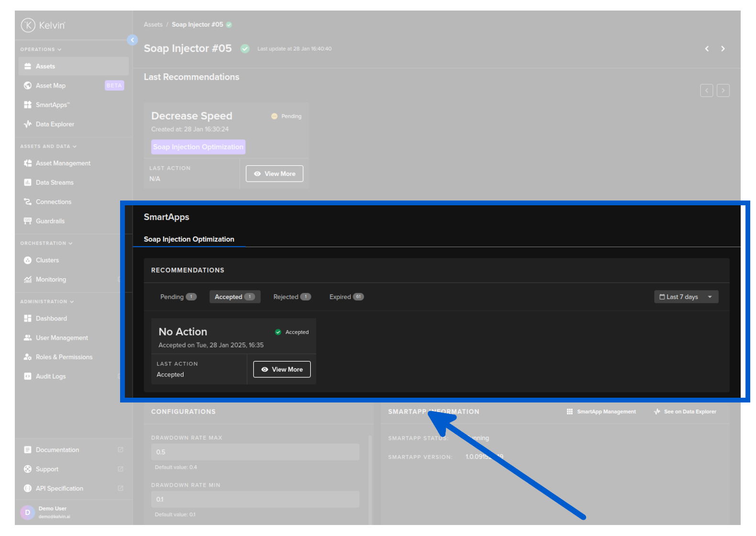The width and height of the screenshot is (756, 536).
Task: Click View More on No Action card
Action: [x=282, y=369]
